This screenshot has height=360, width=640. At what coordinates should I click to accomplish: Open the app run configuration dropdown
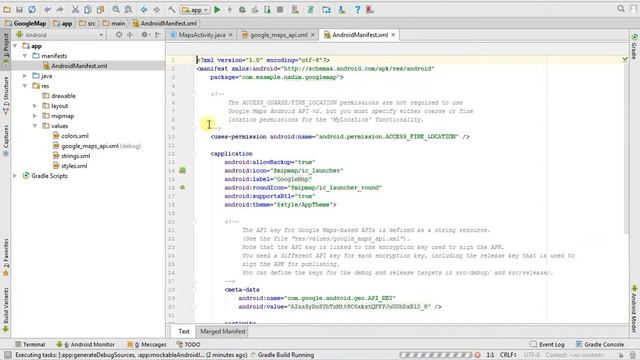[x=196, y=9]
